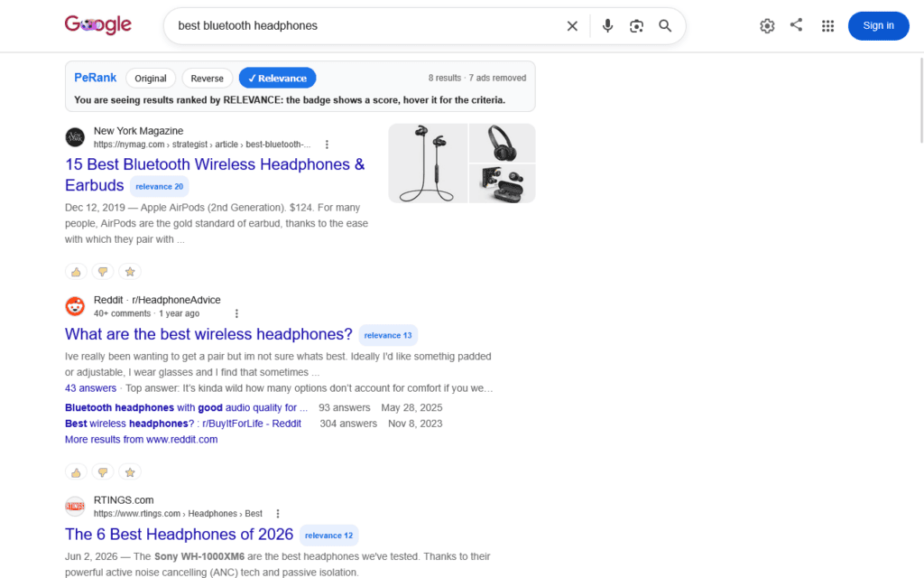The width and height of the screenshot is (924, 578).
Task: Start voice search with the microphone icon
Action: pyautogui.click(x=607, y=26)
